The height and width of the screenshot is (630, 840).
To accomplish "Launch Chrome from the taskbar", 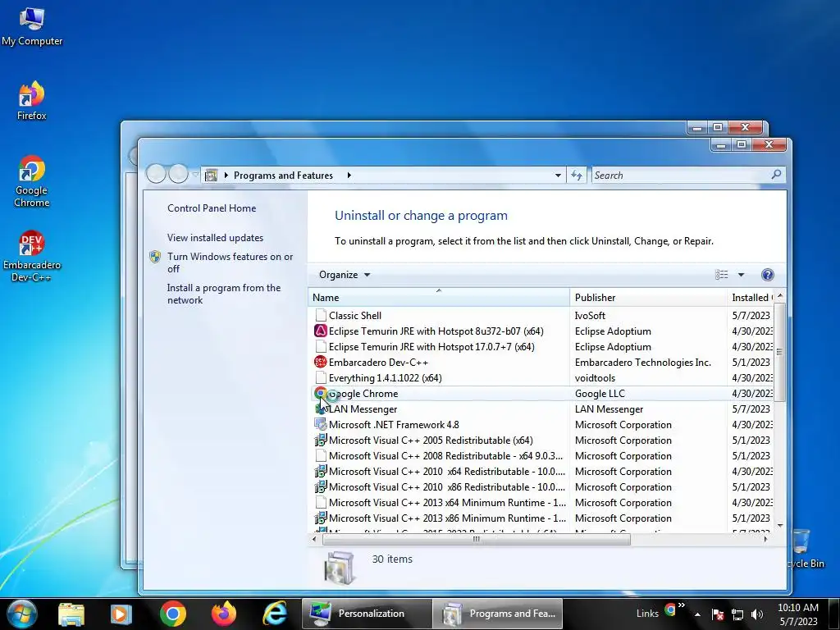I will (172, 614).
